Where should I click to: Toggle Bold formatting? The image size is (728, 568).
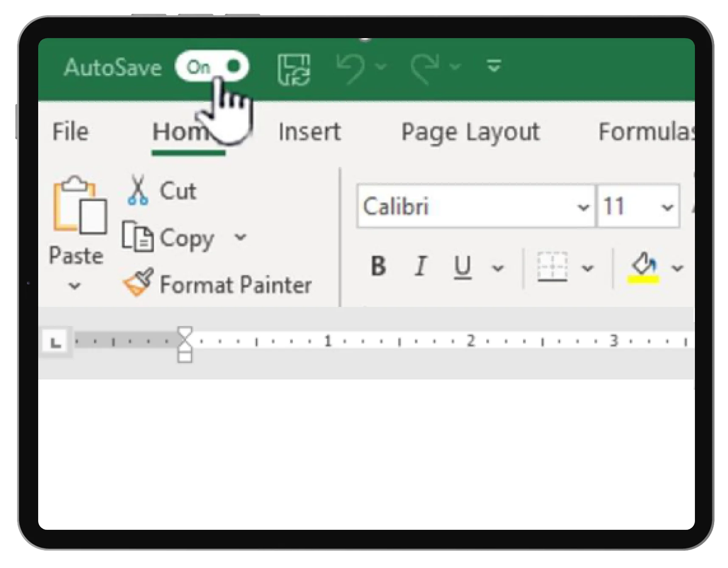378,267
